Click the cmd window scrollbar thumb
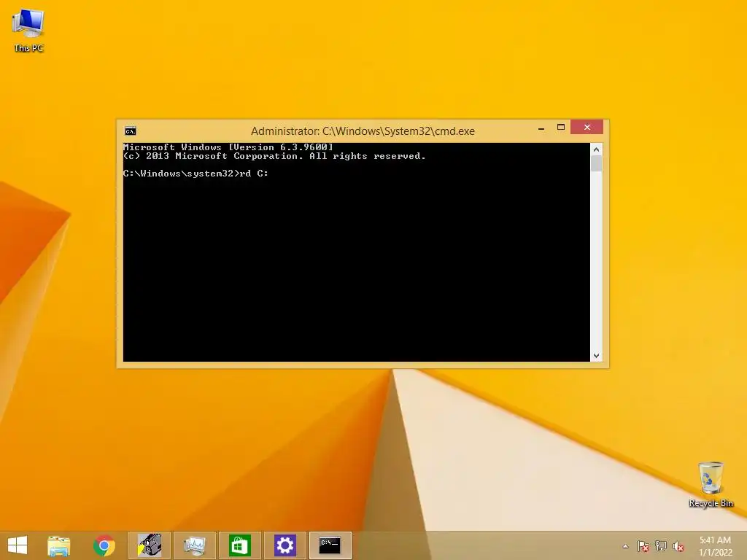The image size is (747, 560). 596,163
